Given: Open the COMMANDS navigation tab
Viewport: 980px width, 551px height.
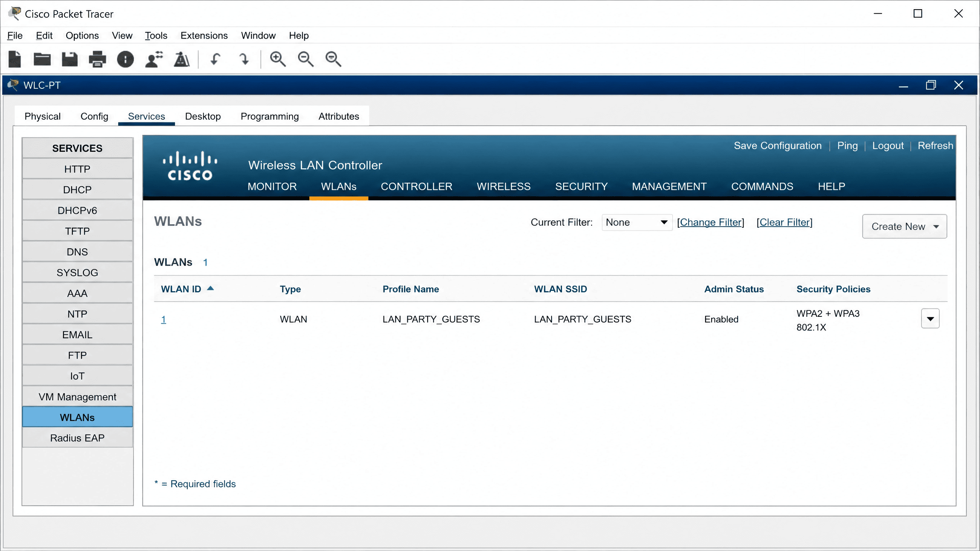Looking at the screenshot, I should pos(762,186).
